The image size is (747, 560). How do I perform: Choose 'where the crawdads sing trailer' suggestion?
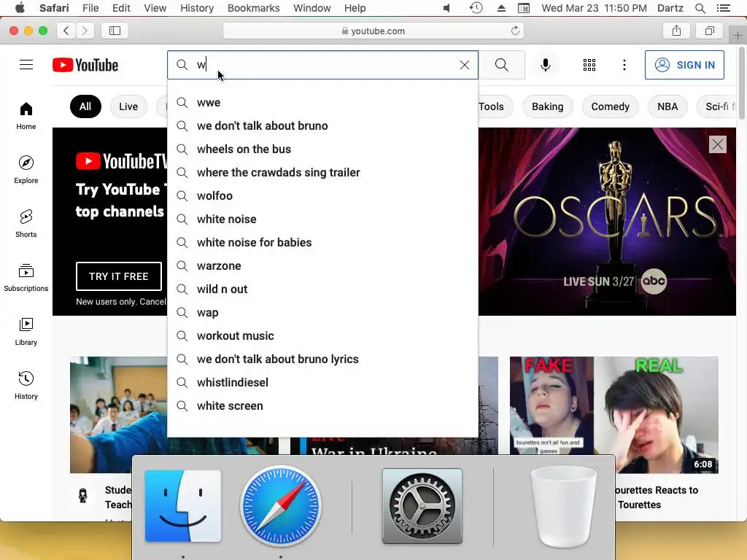[x=322, y=172]
